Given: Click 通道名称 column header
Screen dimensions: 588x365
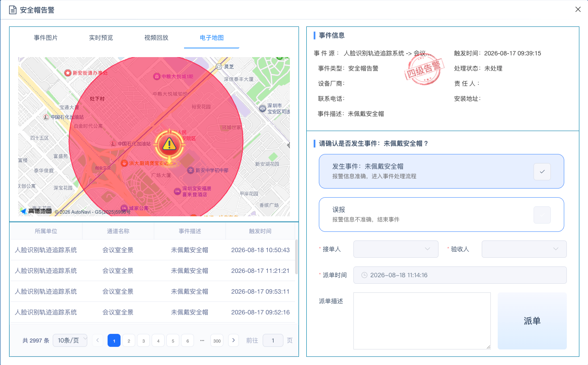Looking at the screenshot, I should 118,231.
